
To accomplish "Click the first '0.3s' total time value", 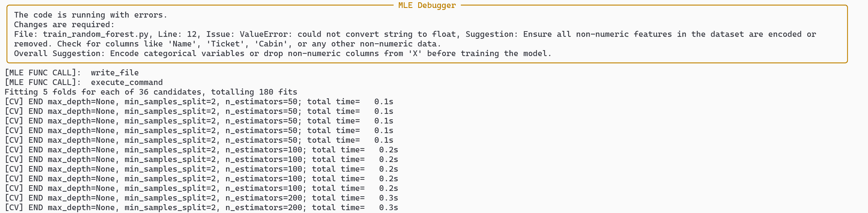I will coord(388,198).
